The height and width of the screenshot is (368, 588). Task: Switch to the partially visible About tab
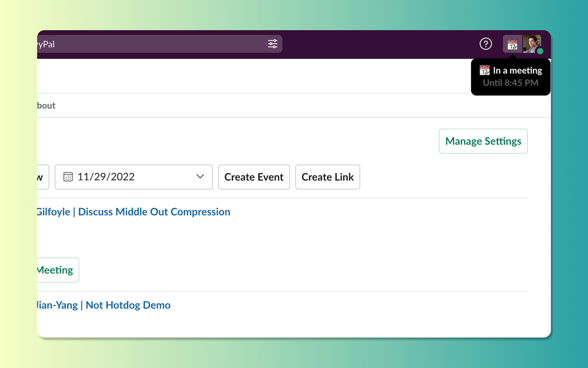point(46,106)
